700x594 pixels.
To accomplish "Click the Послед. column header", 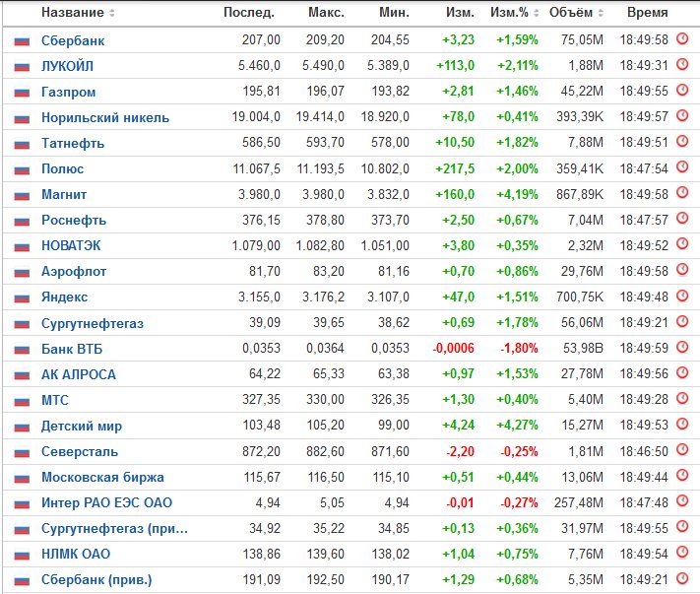I will click(249, 13).
